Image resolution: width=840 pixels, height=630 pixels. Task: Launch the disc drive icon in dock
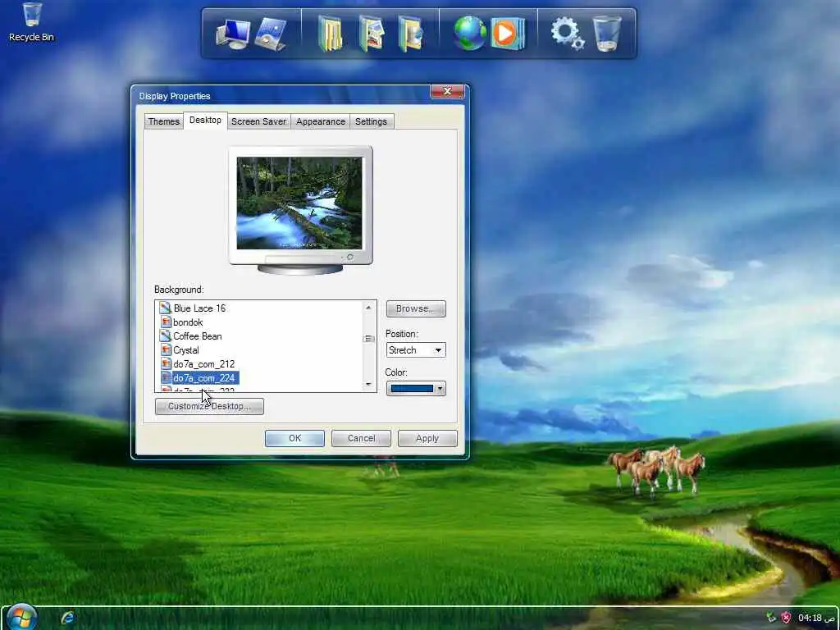(x=271, y=34)
